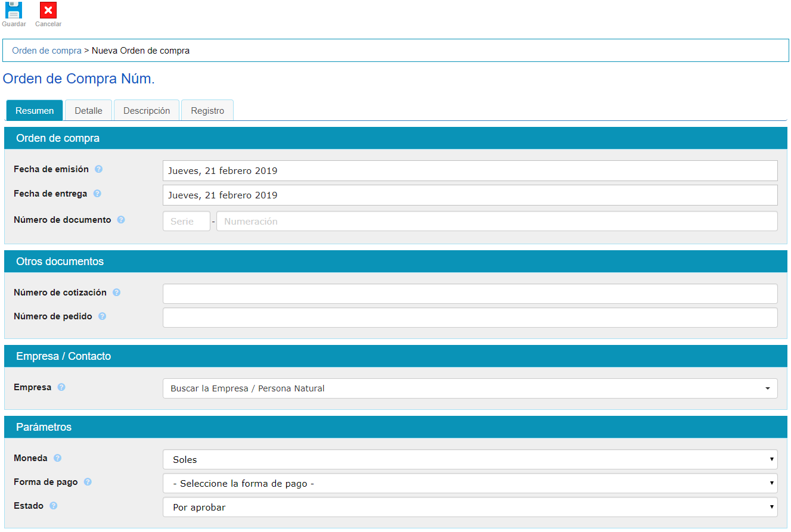Viewport: 791px width, 532px height.
Task: Switch to the Detalle tab
Action: pos(88,111)
